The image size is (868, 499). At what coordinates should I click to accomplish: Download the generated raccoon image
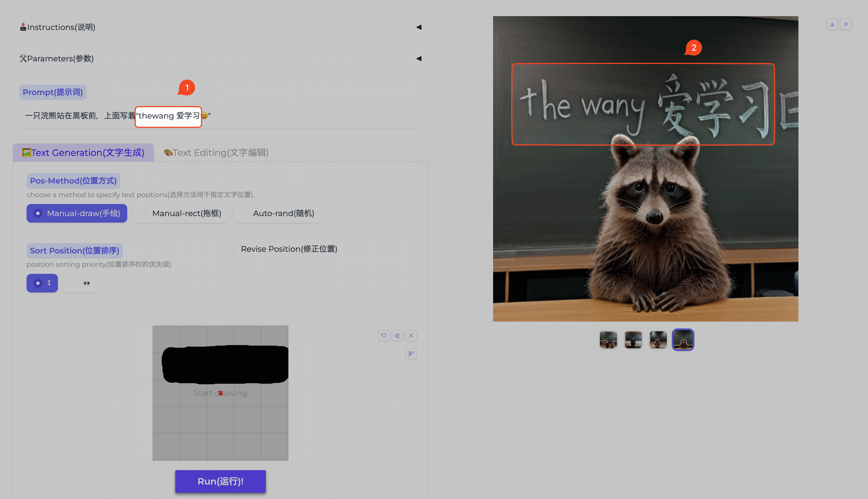(x=832, y=24)
